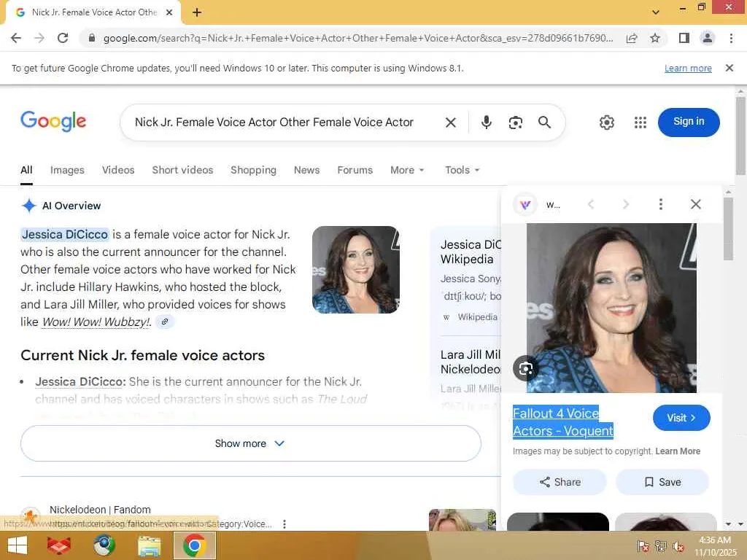The image size is (747, 560).
Task: Save the previewed image
Action: tap(662, 482)
